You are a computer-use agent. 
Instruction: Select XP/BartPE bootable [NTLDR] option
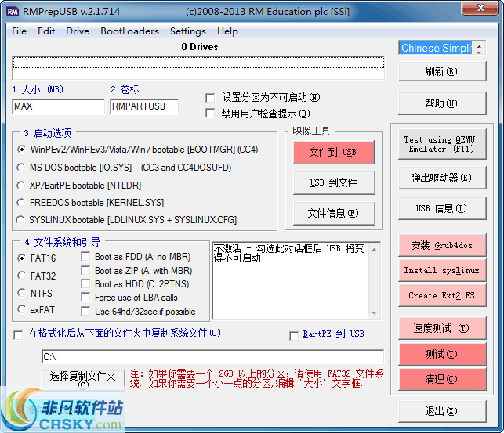point(21,186)
